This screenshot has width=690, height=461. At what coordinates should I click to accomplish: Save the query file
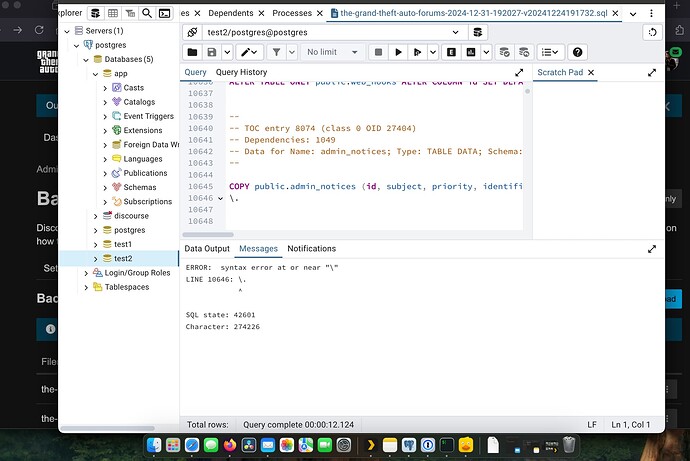[212, 52]
